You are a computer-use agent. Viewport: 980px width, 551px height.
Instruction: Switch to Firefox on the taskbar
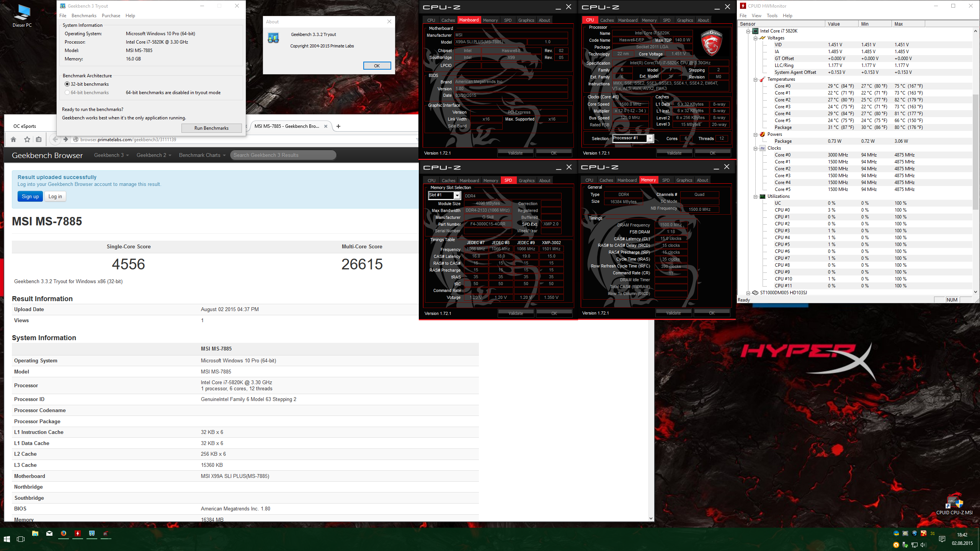click(x=64, y=533)
